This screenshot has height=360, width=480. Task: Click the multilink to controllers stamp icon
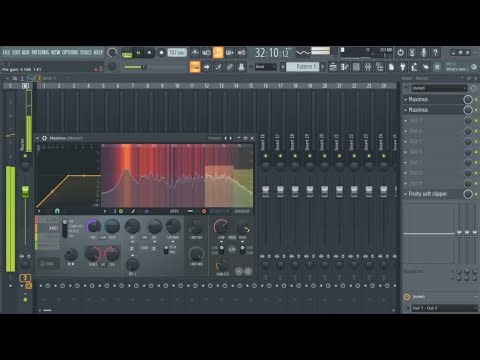tap(241, 67)
